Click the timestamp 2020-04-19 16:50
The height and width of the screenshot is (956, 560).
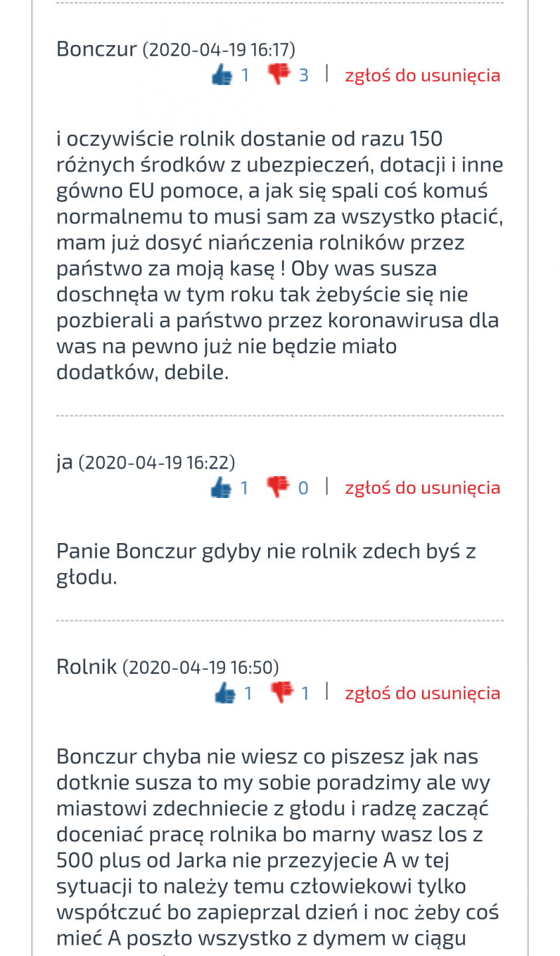[x=200, y=667]
